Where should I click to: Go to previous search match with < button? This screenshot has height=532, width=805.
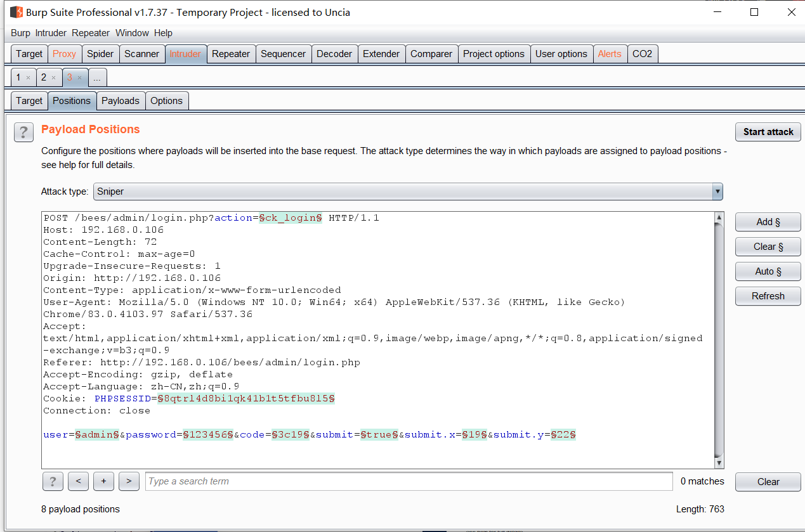coord(78,481)
